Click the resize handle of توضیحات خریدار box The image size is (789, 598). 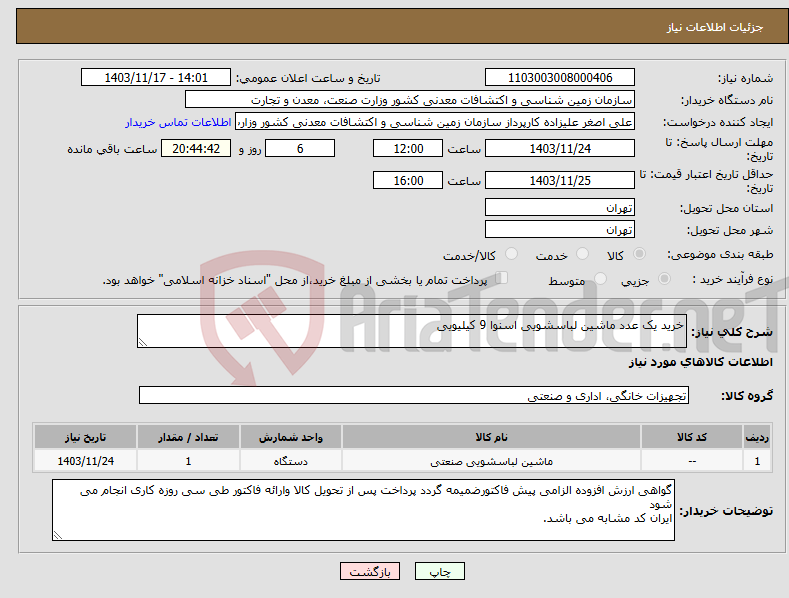[58, 535]
